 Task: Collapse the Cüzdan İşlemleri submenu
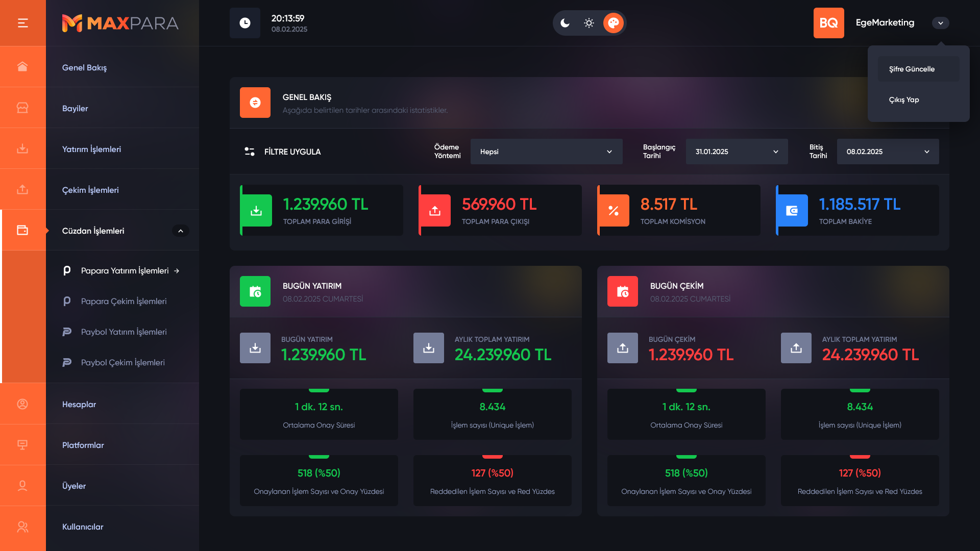tap(180, 231)
